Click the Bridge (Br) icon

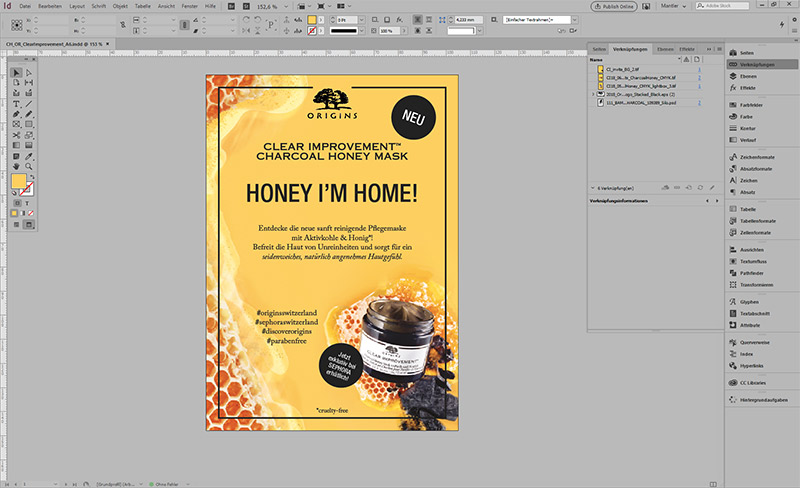pyautogui.click(x=232, y=6)
